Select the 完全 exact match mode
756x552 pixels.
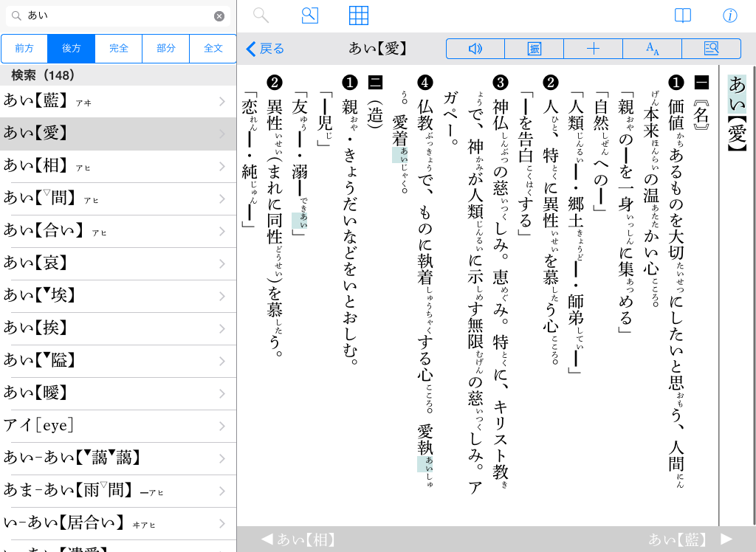(x=119, y=48)
